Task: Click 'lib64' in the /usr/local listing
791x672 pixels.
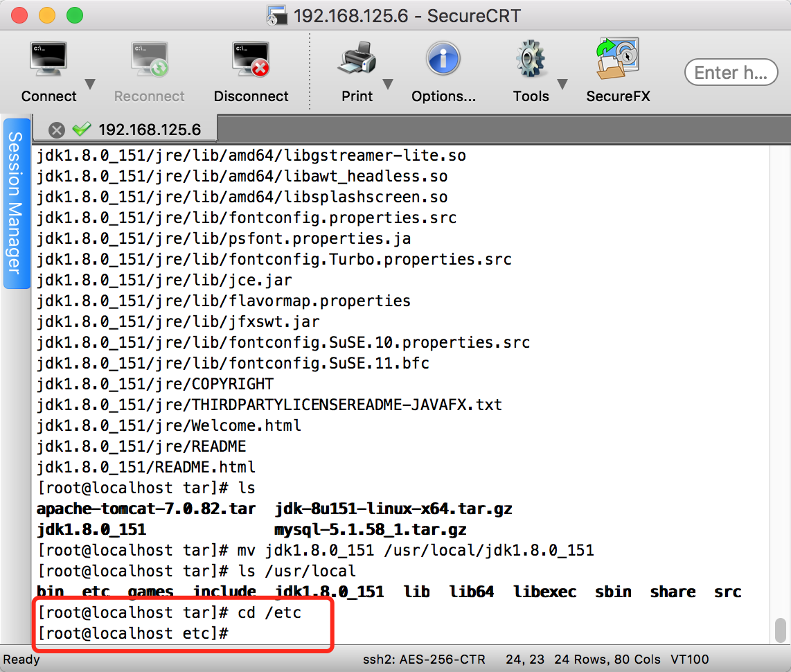Action: pos(472,592)
